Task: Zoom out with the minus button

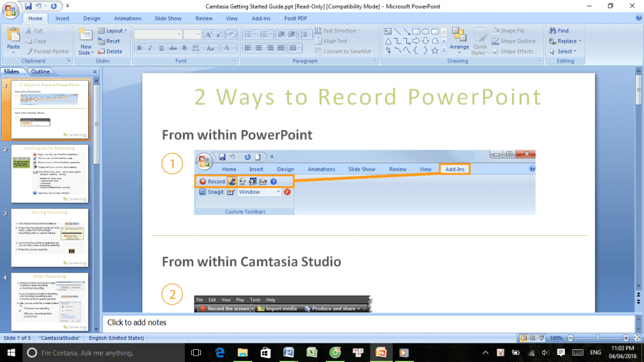Action: (571, 338)
